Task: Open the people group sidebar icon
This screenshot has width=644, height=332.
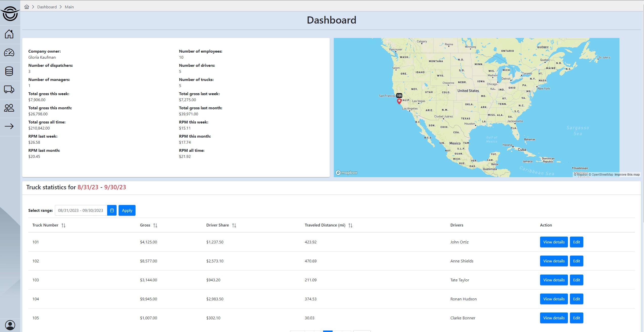Action: pos(9,108)
